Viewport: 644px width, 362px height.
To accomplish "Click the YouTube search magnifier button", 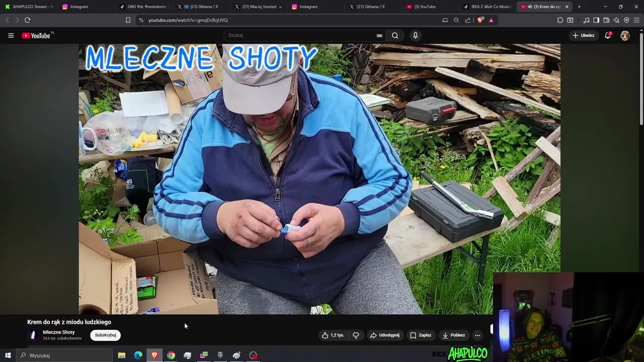I will point(395,35).
